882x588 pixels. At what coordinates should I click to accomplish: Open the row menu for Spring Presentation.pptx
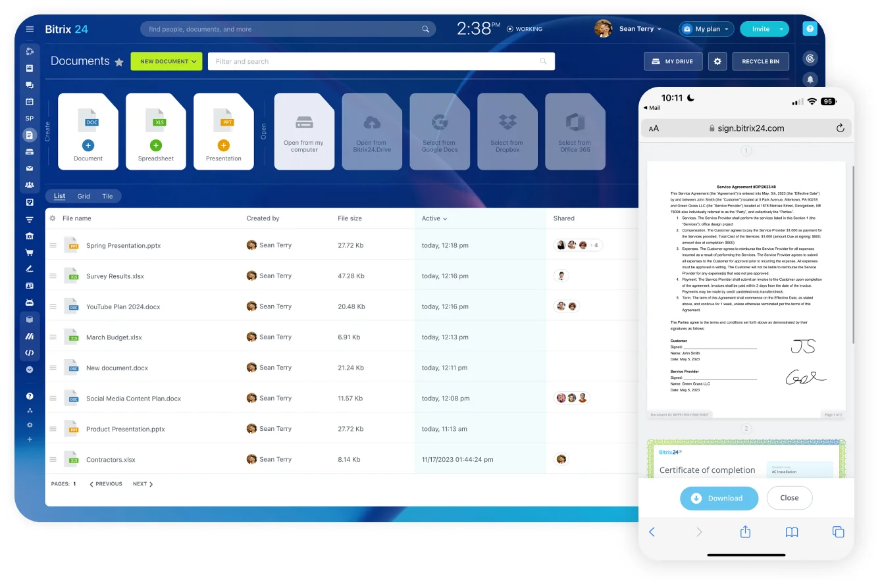pos(53,245)
